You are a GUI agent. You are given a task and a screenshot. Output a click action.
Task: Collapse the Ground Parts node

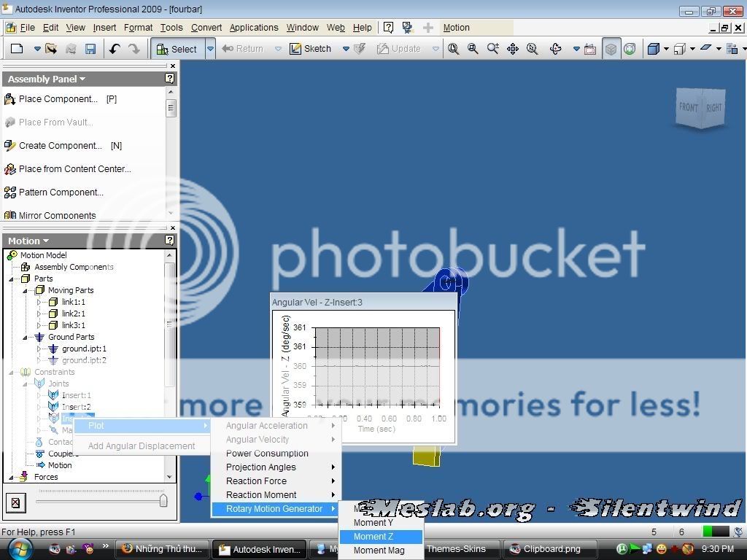click(x=26, y=337)
